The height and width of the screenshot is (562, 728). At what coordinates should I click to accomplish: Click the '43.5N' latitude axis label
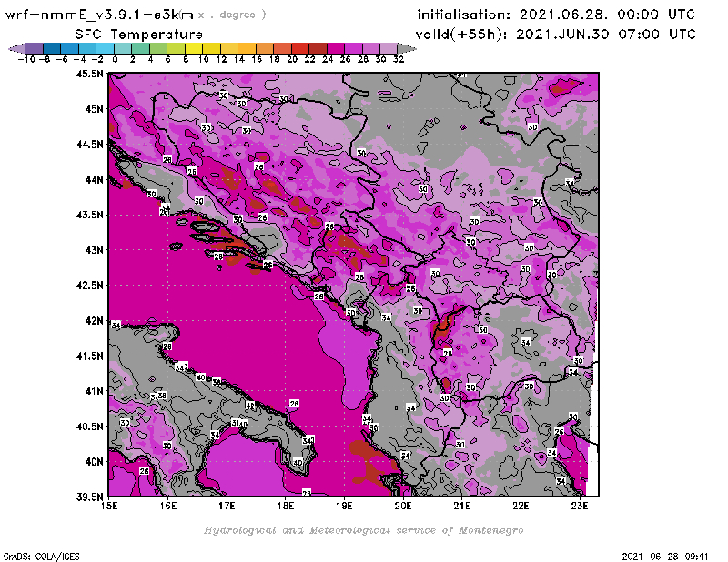tap(89, 215)
